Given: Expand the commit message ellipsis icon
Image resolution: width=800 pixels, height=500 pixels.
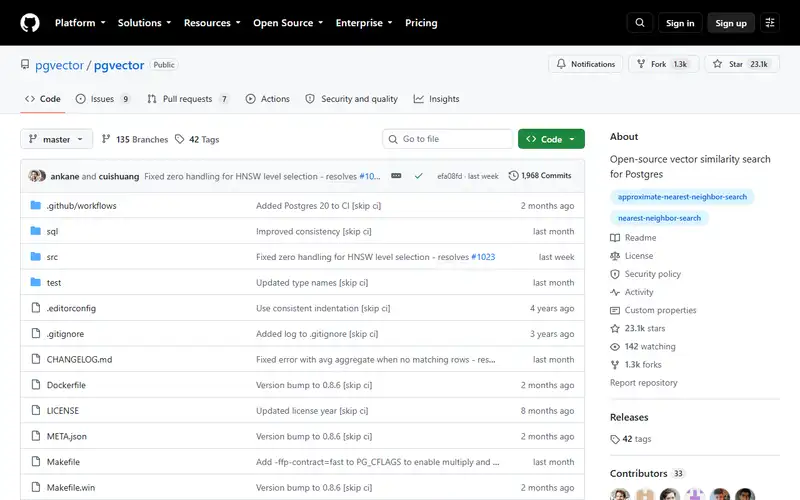Looking at the screenshot, I should (x=396, y=176).
